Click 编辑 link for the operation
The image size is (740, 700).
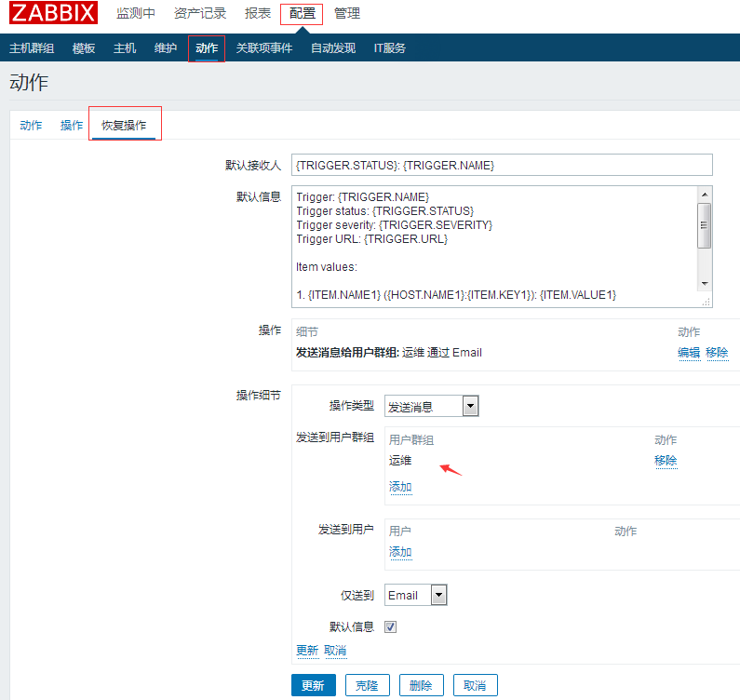pos(689,353)
